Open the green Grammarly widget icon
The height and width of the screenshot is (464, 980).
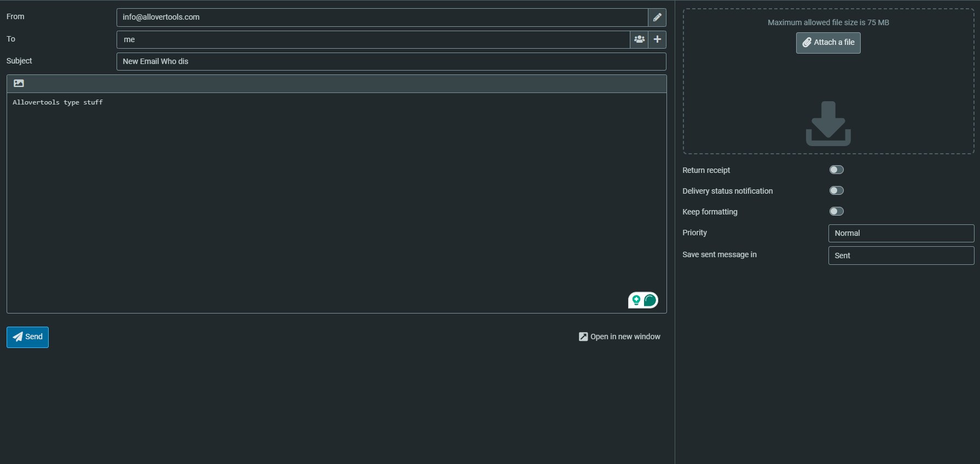(x=650, y=300)
